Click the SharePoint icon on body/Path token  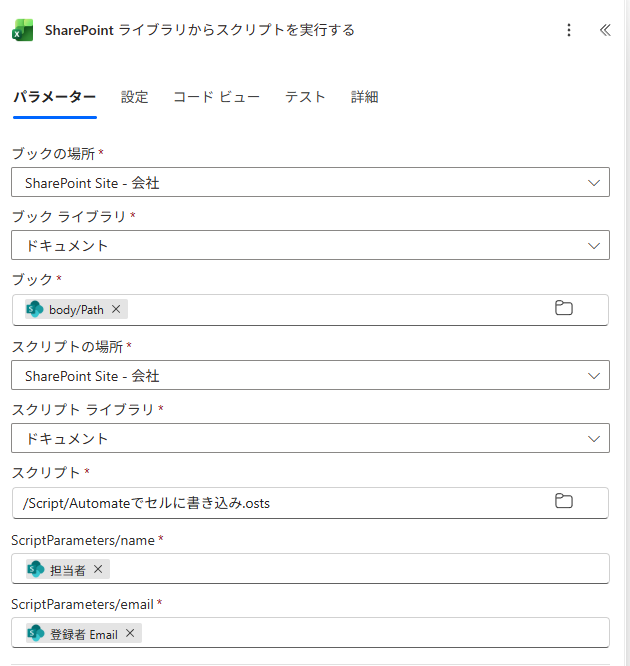tap(35, 310)
